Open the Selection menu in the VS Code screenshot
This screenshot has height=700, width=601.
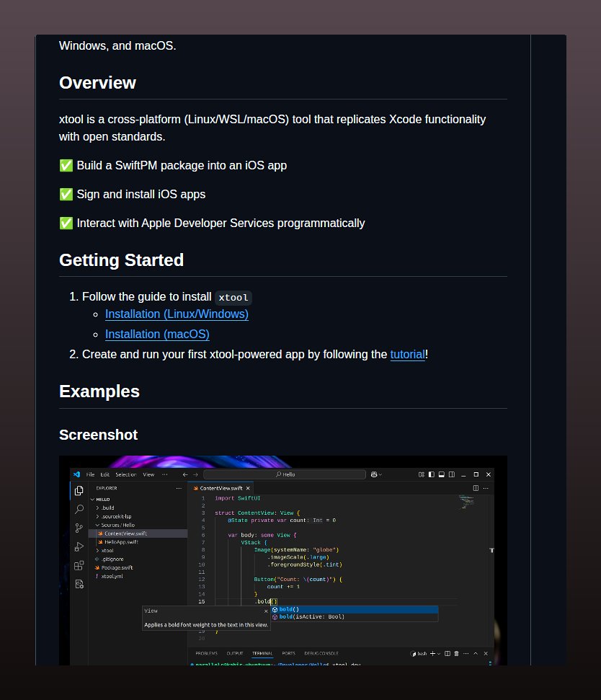tap(126, 474)
